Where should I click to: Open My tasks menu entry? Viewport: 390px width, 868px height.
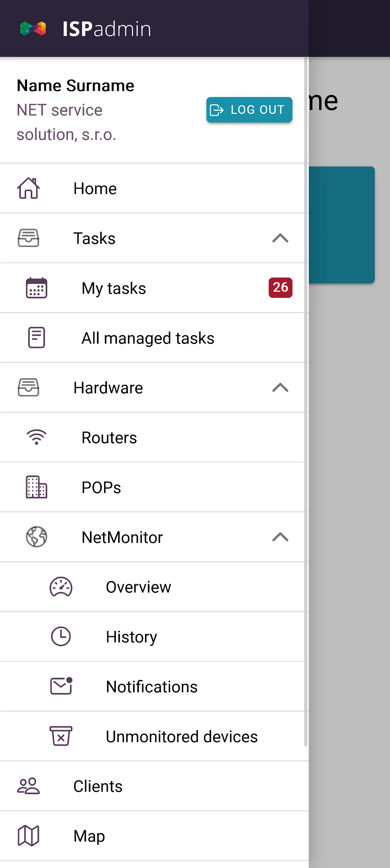pos(152,288)
